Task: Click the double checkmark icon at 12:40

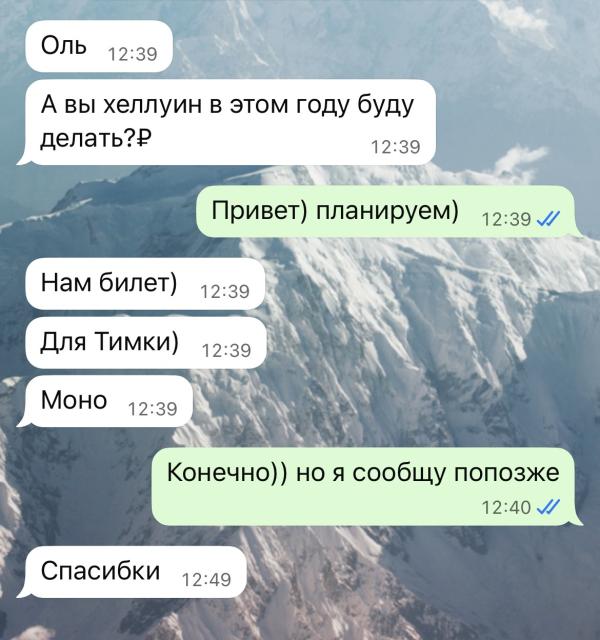Action: coord(548,507)
